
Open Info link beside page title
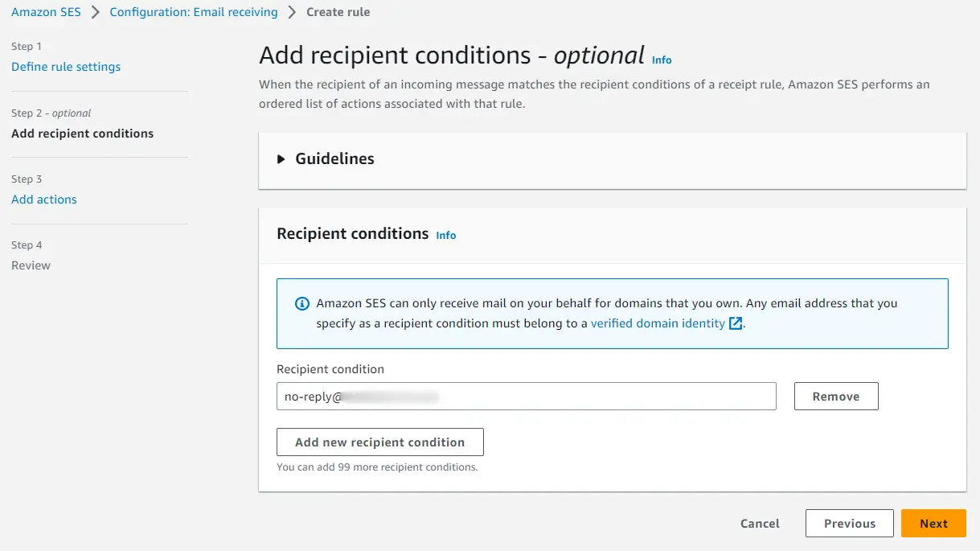point(662,60)
